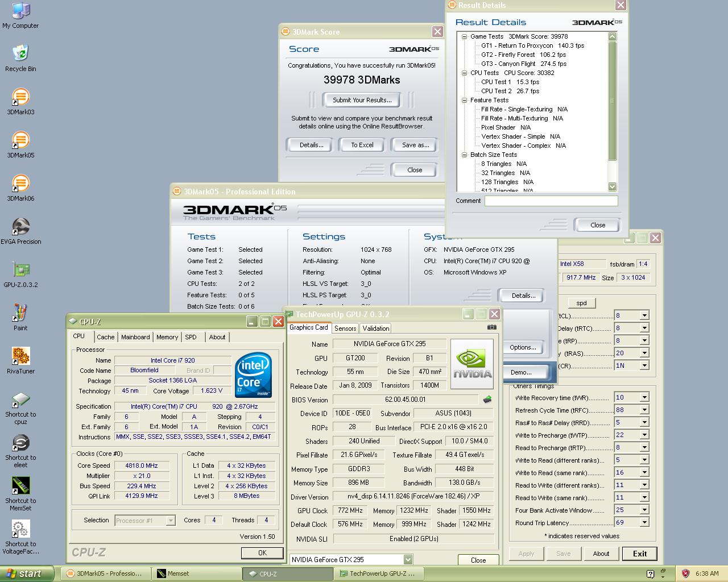Open the Write Recovery time (tWR) dropdown
This screenshot has height=582, width=728.
point(644,398)
